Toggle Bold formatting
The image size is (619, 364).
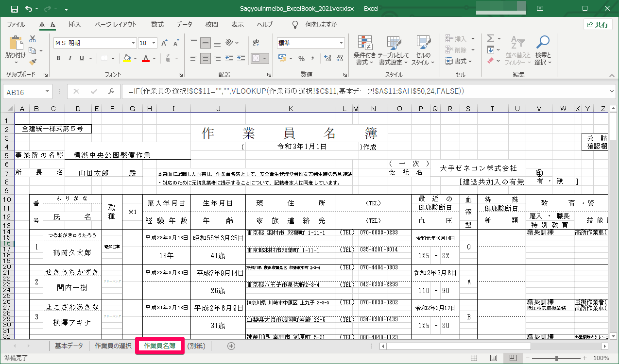[58, 58]
